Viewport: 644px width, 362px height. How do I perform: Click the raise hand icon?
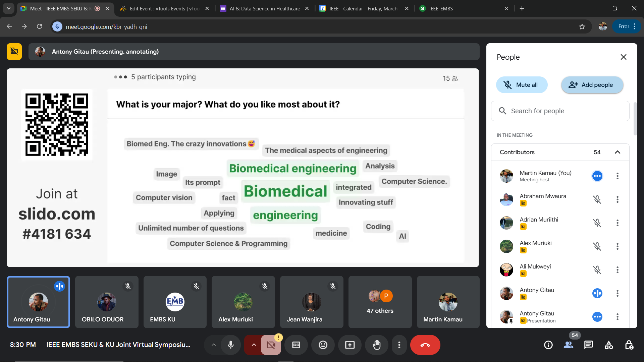(377, 345)
